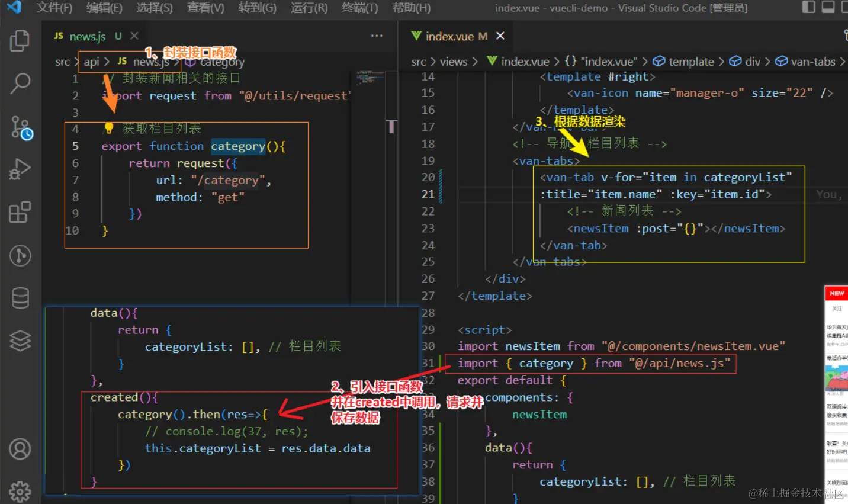This screenshot has width=848, height=504.
Task: Click '"@/api/news.js"' import path line 31
Action: click(x=680, y=363)
